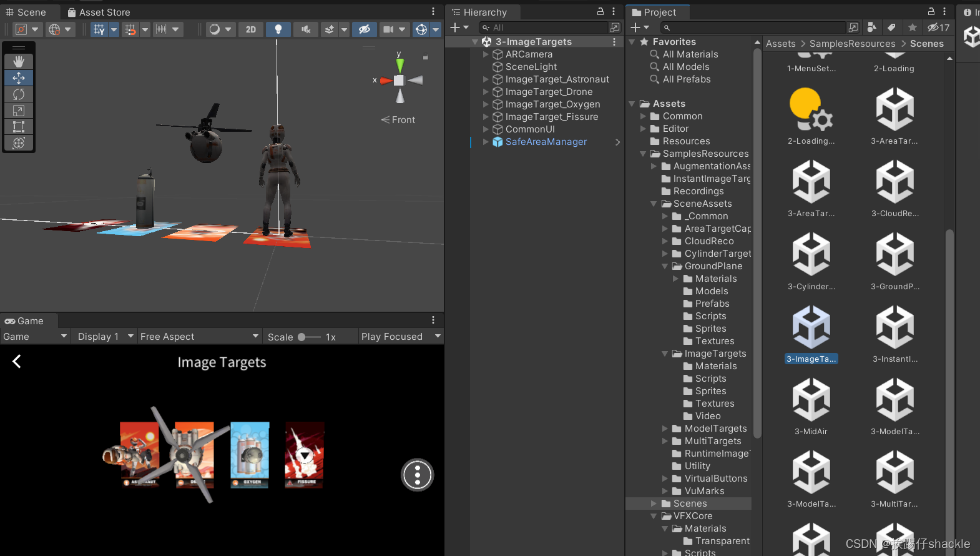This screenshot has width=980, height=556.
Task: Toggle gizmos button in Scene toolbar
Action: point(421,29)
